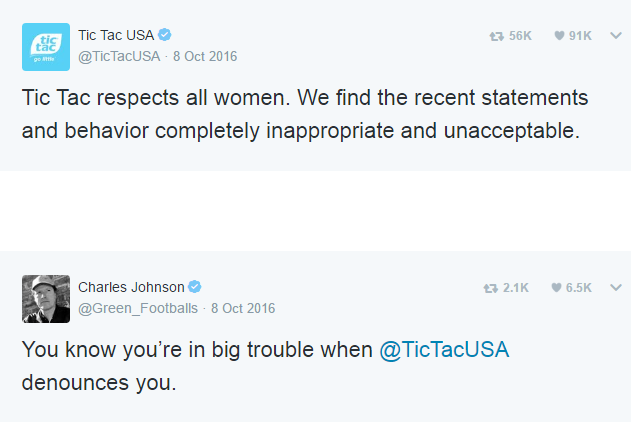Click the 56K retweet count
Viewport: 631px width, 422px height.
point(520,36)
